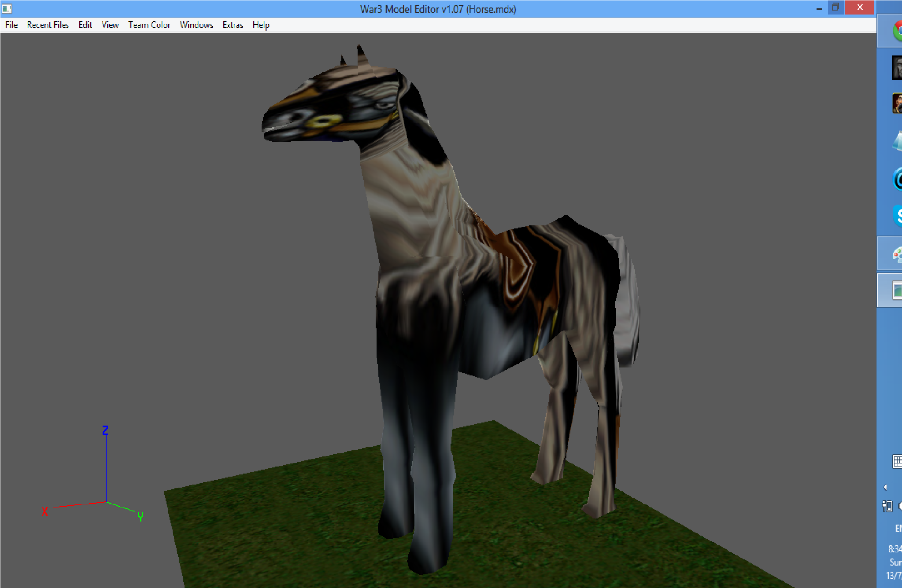Open the pyramid-shaped app in taskbar
The height and width of the screenshot is (588, 902).
click(x=897, y=141)
